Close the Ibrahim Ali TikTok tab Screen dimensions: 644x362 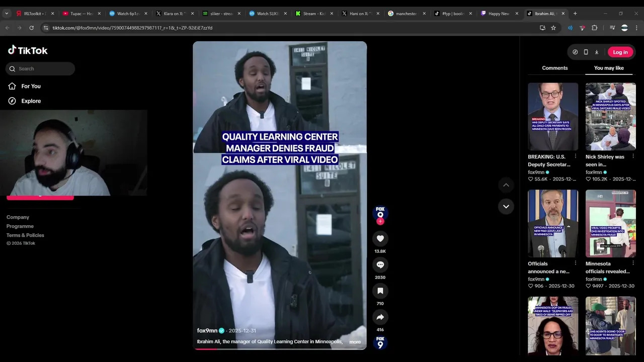click(563, 14)
